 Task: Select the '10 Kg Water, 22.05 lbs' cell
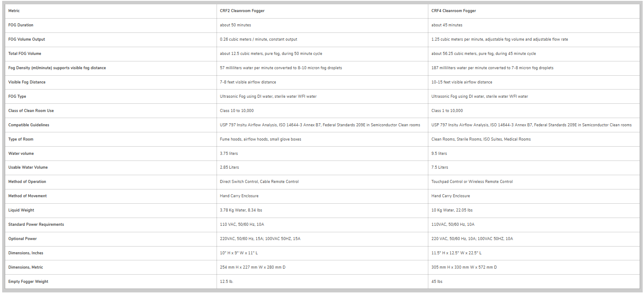pos(452,210)
